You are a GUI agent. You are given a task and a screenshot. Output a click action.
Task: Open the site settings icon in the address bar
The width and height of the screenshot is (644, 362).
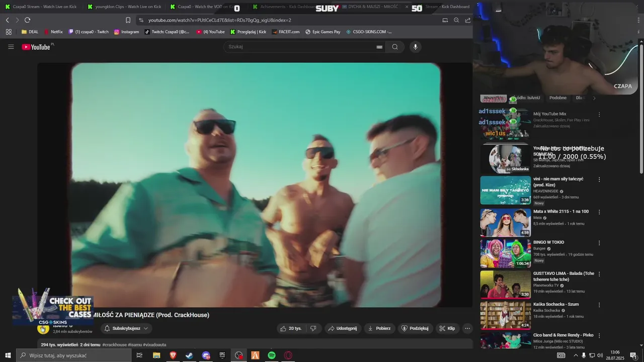[x=141, y=20]
